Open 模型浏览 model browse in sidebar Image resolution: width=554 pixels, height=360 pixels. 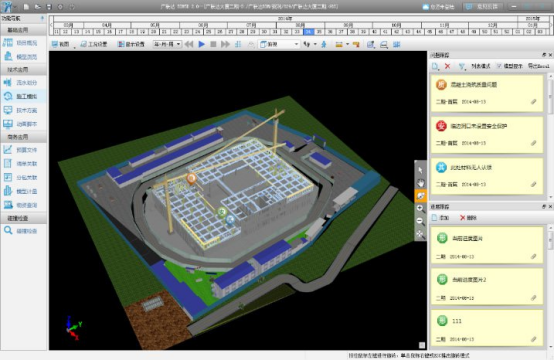click(23, 57)
